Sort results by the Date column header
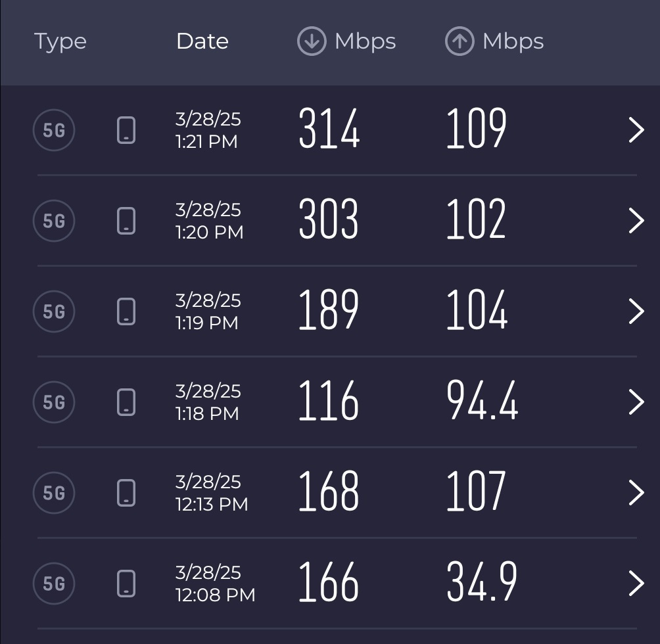This screenshot has height=644, width=660. click(x=202, y=41)
